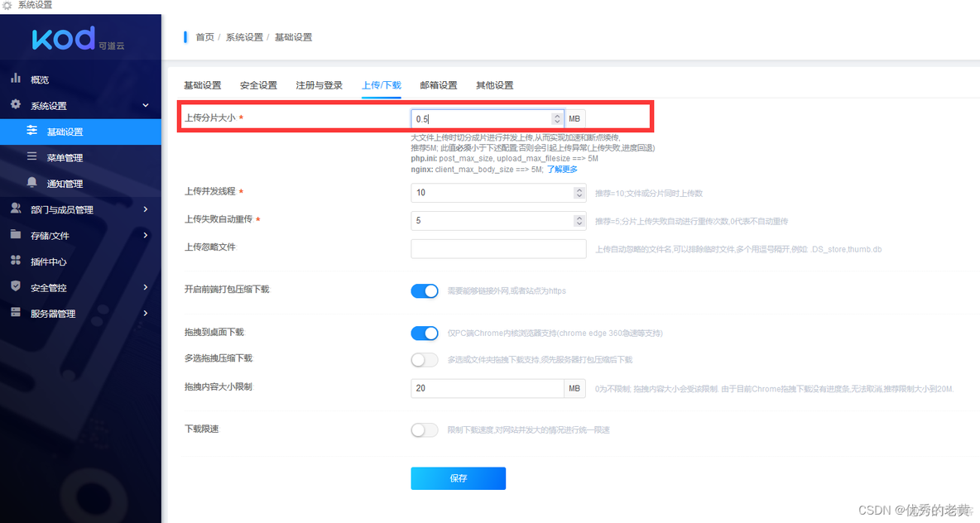Click the 概览 bar chart icon

point(16,78)
